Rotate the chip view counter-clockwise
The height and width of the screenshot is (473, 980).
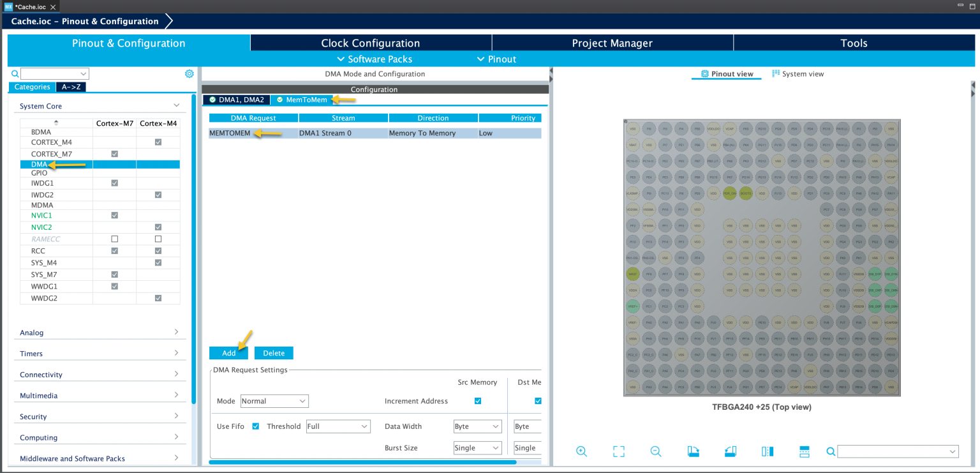[x=730, y=451]
